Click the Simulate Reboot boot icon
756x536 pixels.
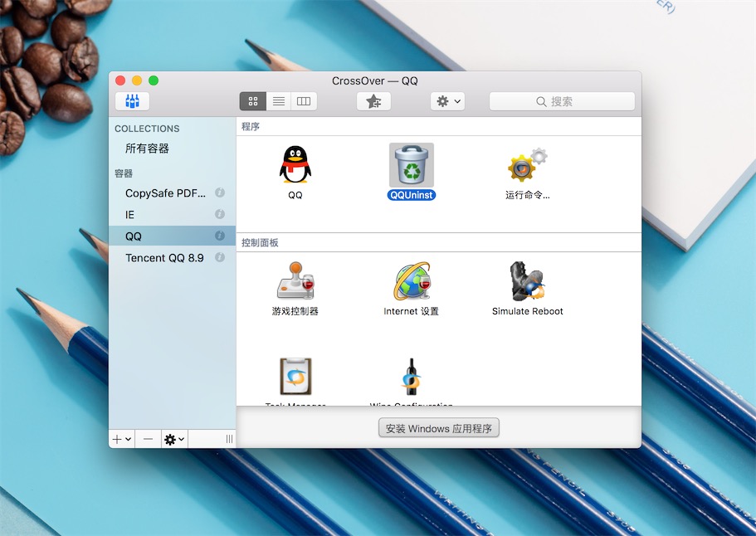tap(528, 281)
